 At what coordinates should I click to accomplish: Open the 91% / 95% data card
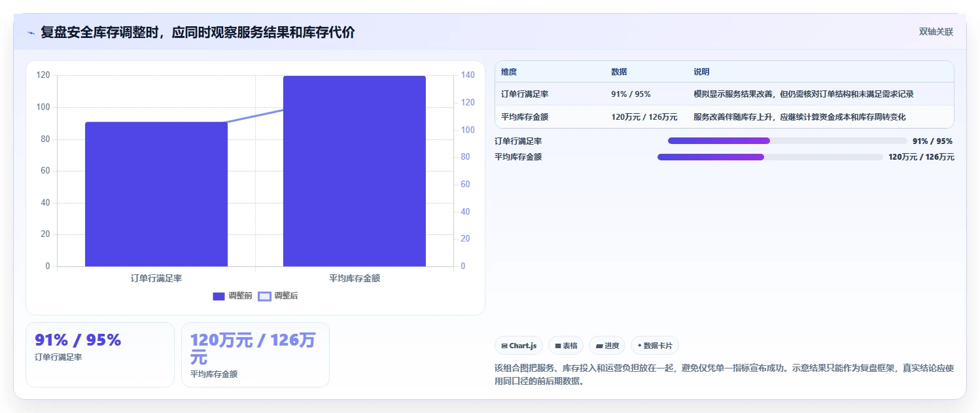[100, 354]
